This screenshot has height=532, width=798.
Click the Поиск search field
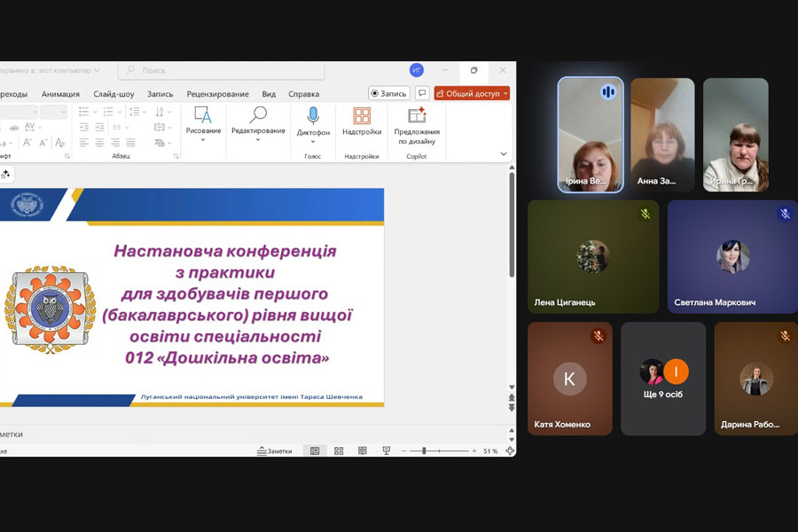[x=222, y=70]
